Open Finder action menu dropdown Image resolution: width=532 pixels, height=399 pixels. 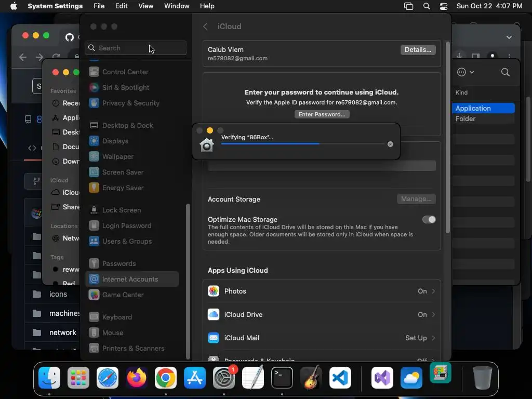click(x=465, y=72)
